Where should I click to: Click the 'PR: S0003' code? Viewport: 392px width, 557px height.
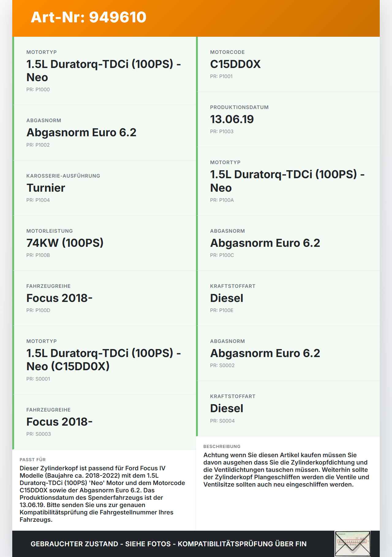point(39,434)
